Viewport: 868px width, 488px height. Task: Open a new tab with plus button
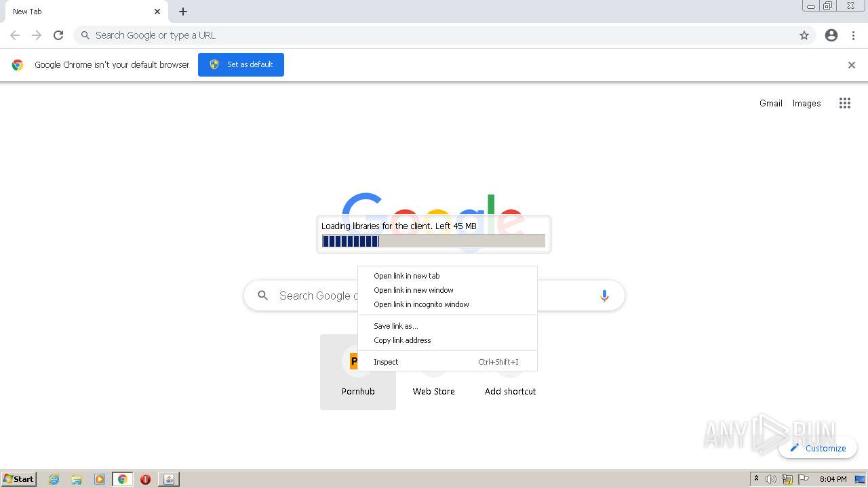point(183,12)
